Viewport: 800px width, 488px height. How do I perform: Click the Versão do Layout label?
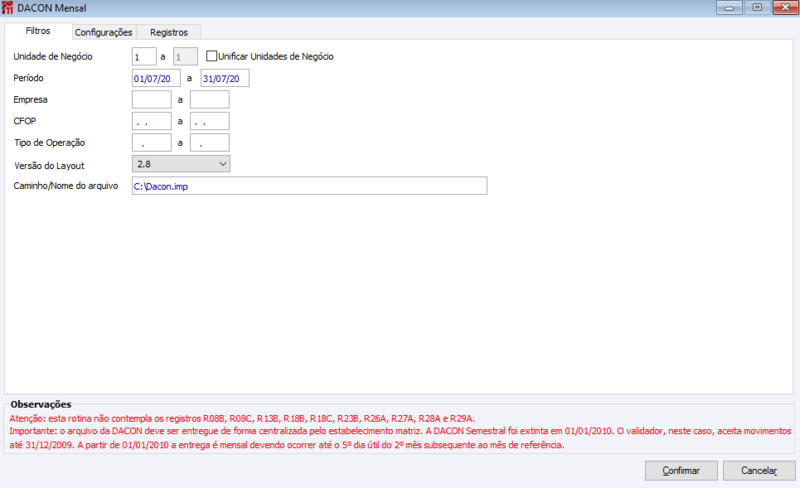click(x=49, y=165)
